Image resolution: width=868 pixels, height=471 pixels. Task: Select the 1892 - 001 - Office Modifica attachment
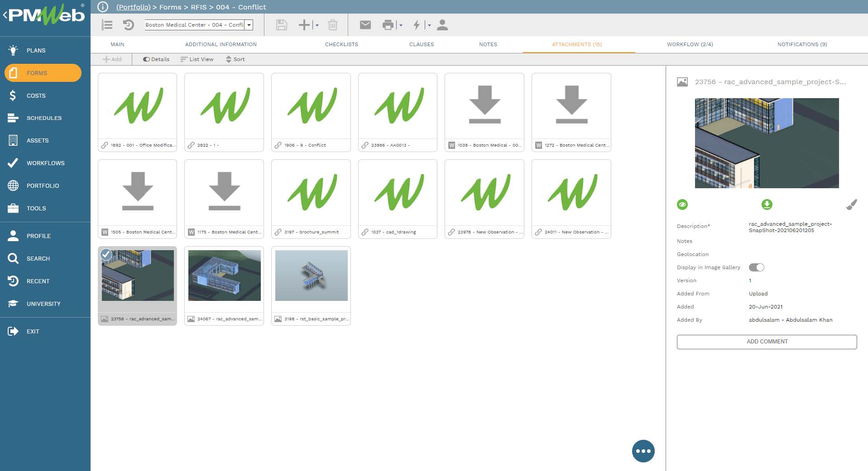(x=137, y=112)
